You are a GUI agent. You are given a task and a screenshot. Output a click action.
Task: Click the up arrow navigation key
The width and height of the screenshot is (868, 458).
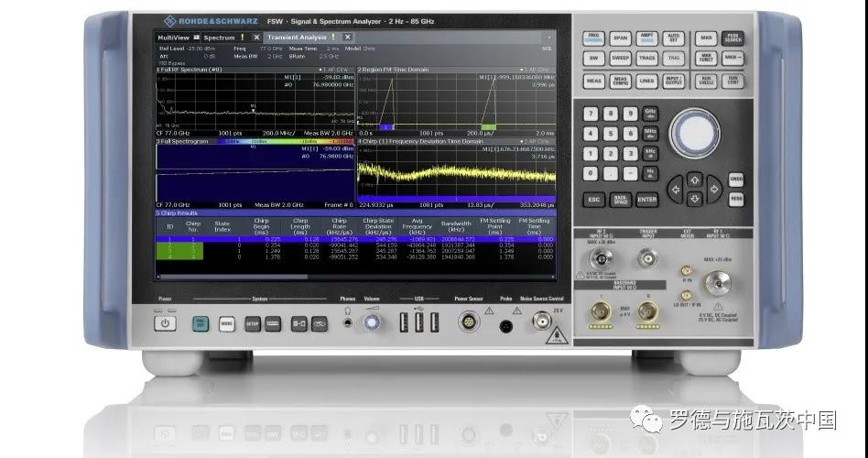[694, 179]
